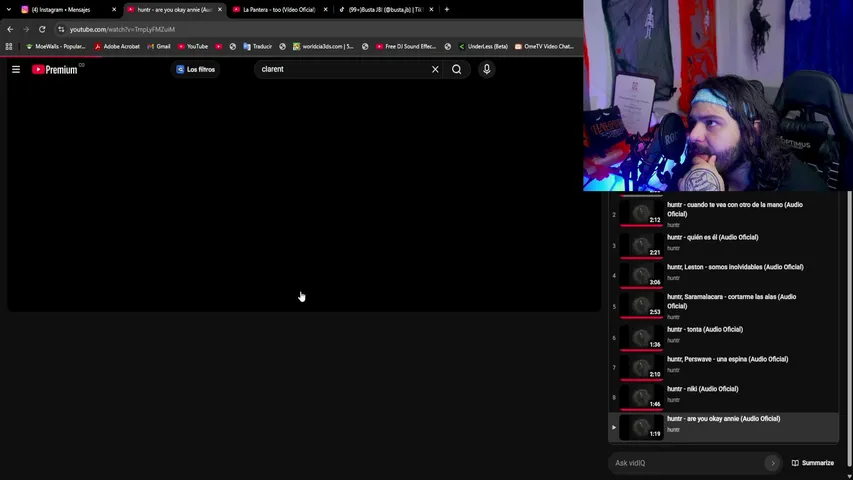
Task: Play huntr - tonta (Audio Oficial)
Action: pos(704,329)
